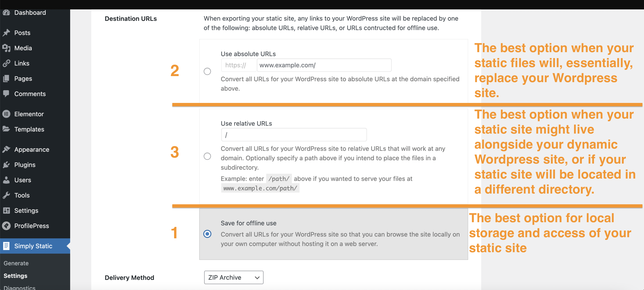Click the Links chain icon
The image size is (644, 290).
6,63
